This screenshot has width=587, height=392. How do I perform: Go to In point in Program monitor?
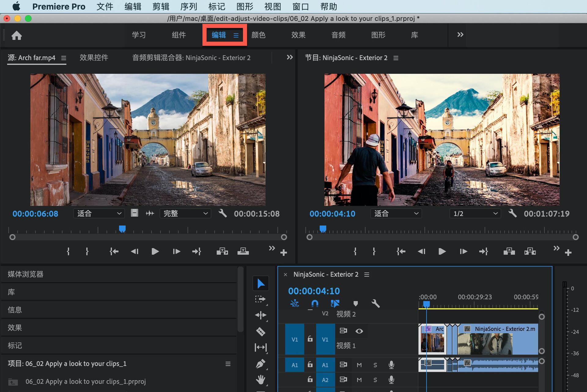click(401, 251)
